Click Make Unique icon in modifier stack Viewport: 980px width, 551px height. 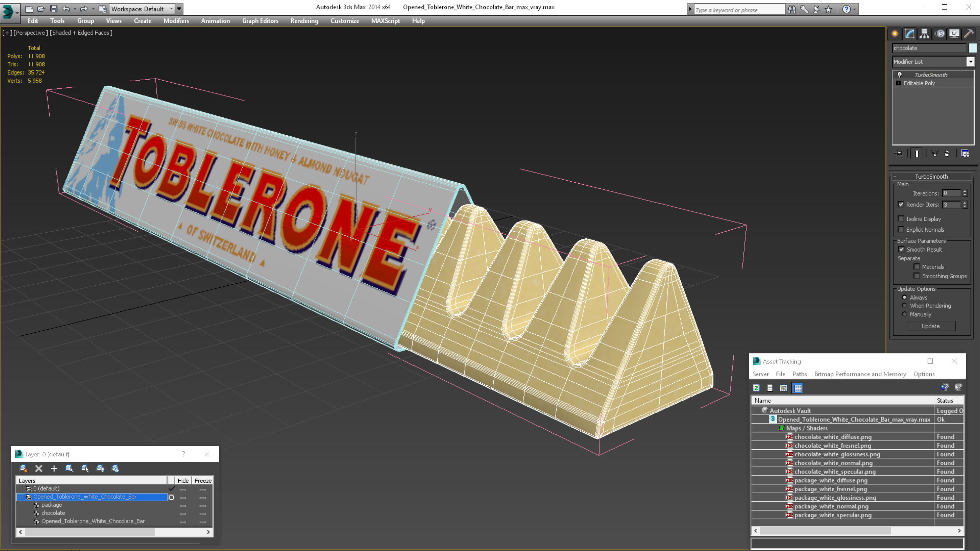(934, 153)
